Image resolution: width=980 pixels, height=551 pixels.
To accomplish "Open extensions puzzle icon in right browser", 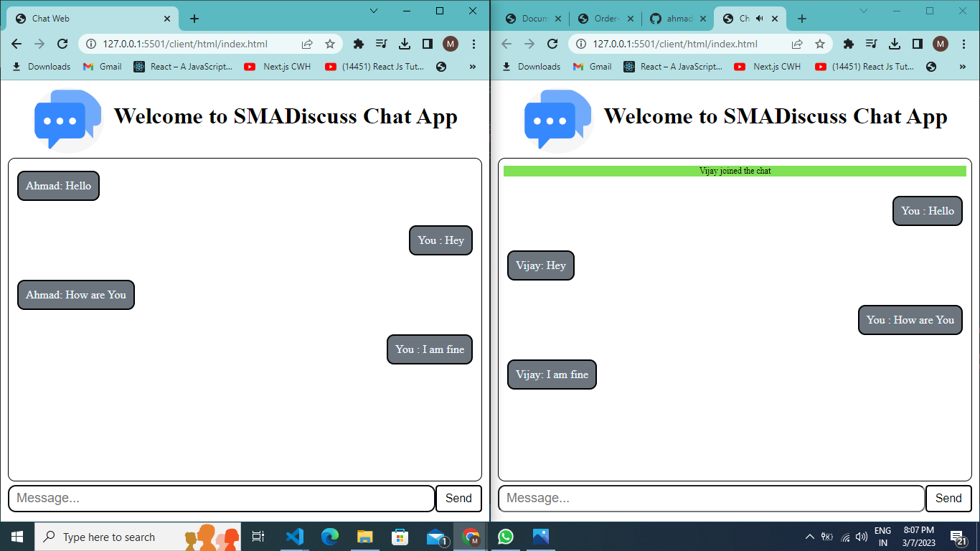I will (849, 44).
